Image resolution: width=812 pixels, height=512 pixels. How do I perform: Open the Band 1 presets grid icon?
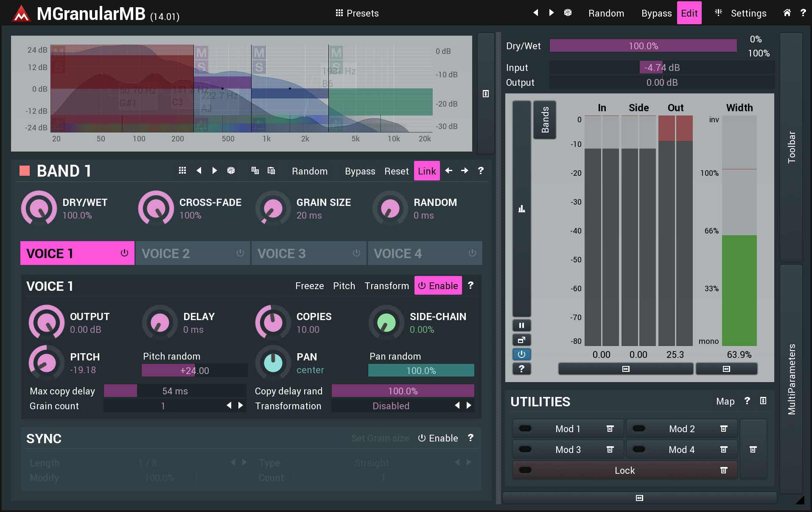(182, 171)
